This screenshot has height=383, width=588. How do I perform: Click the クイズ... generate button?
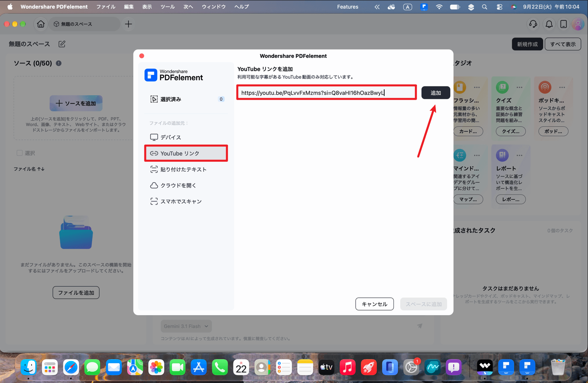tap(511, 131)
